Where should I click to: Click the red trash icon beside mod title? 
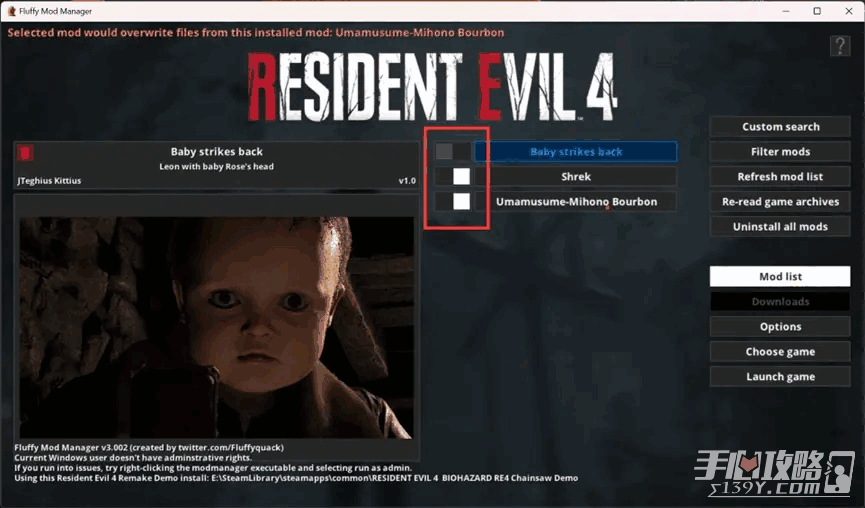[x=26, y=153]
